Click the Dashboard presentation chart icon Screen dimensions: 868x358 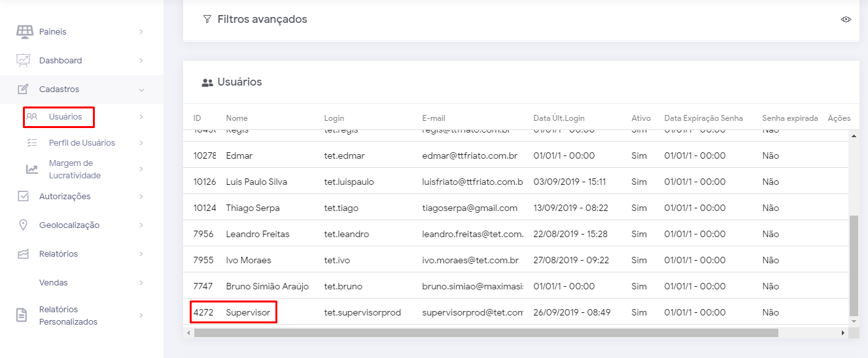(x=24, y=60)
